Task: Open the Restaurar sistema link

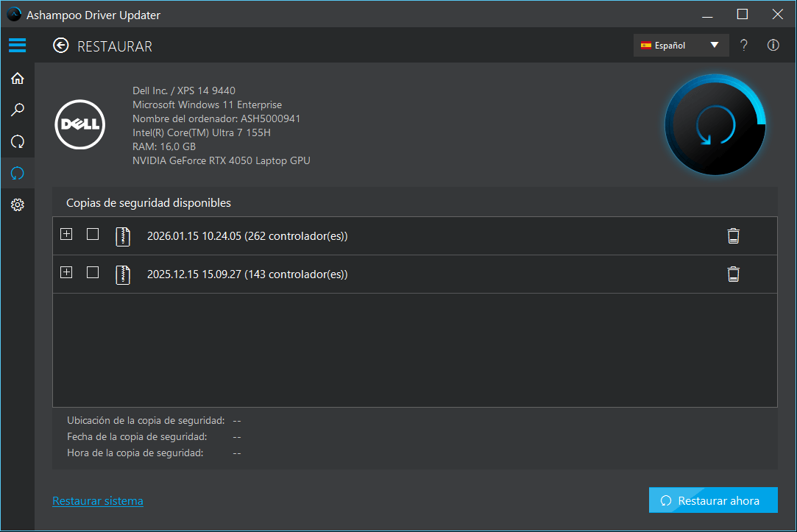Action: click(98, 500)
